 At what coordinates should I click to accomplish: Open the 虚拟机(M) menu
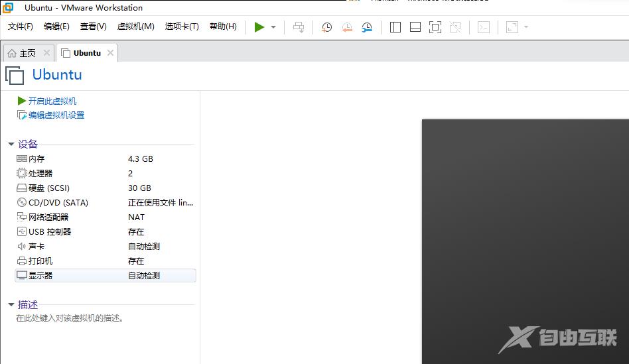[135, 27]
